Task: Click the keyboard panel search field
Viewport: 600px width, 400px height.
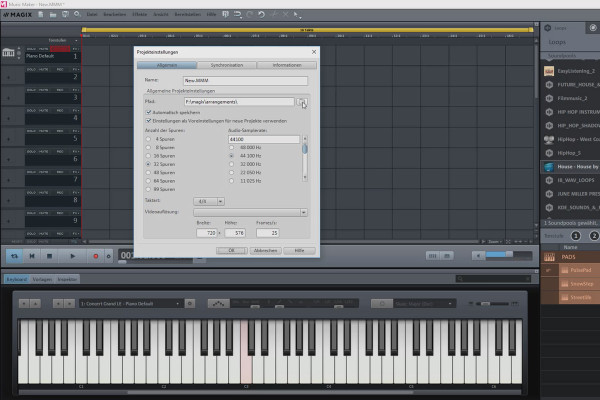Action: click(x=494, y=279)
